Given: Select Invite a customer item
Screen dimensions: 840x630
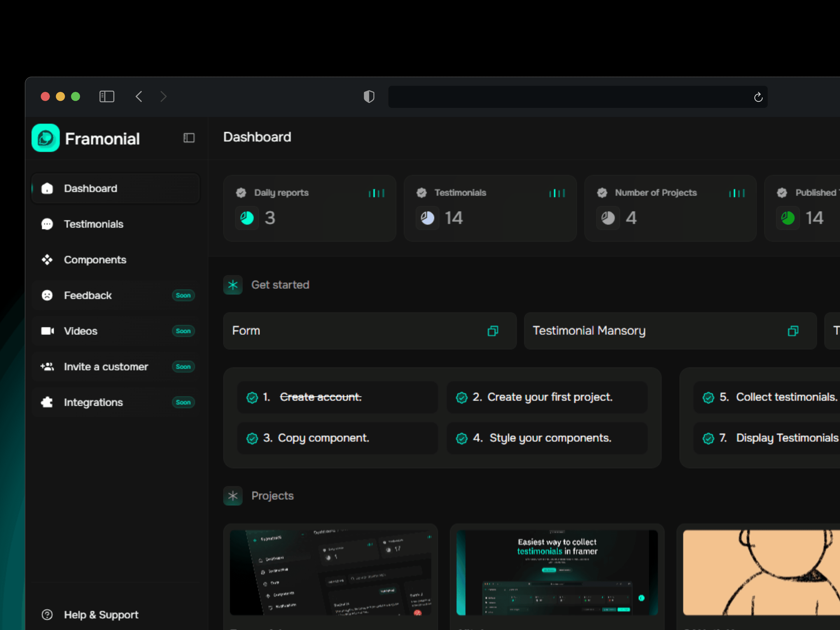Looking at the screenshot, I should point(116,367).
